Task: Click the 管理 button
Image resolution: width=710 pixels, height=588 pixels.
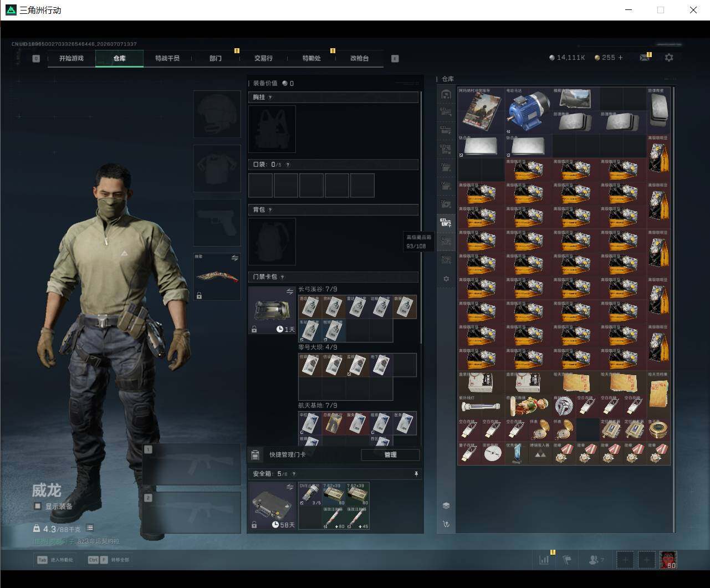Action: click(x=390, y=454)
